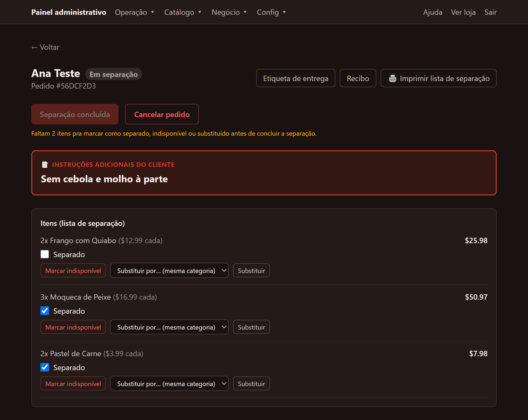The image size is (528, 420).
Task: Click the notepad icon beside Instruções adicionais
Action: [x=45, y=164]
